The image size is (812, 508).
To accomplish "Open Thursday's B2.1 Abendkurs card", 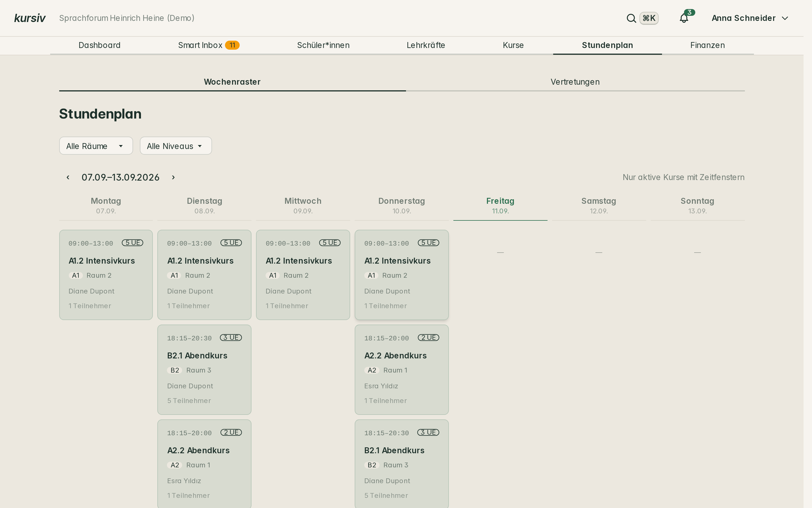I will pos(402,464).
